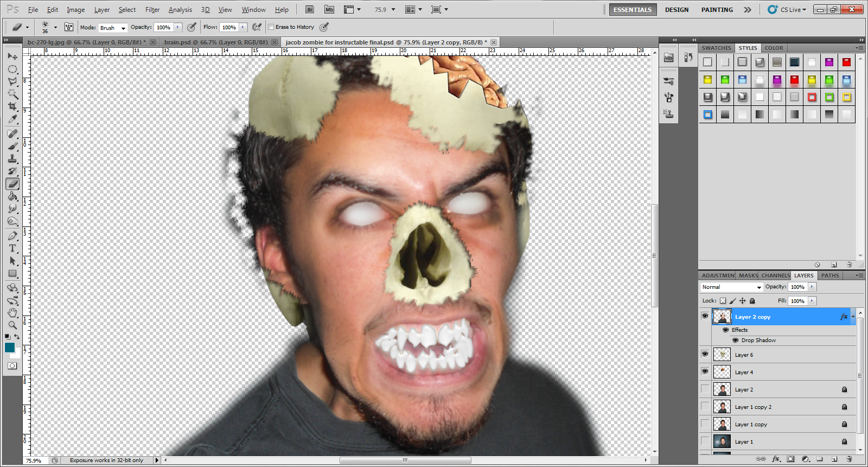868x467 pixels.
Task: Select the Path Selection tool
Action: (x=12, y=261)
